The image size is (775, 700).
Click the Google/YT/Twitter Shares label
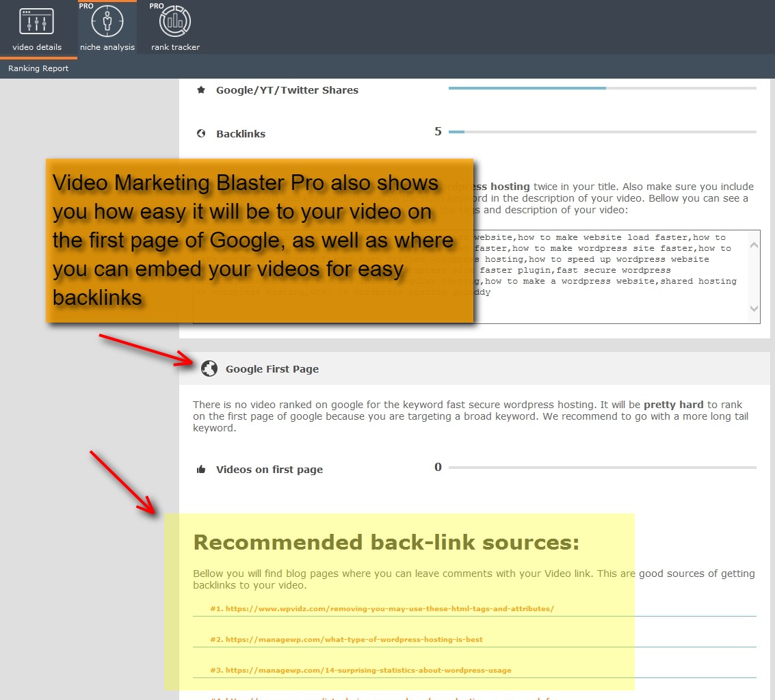pyautogui.click(x=287, y=90)
